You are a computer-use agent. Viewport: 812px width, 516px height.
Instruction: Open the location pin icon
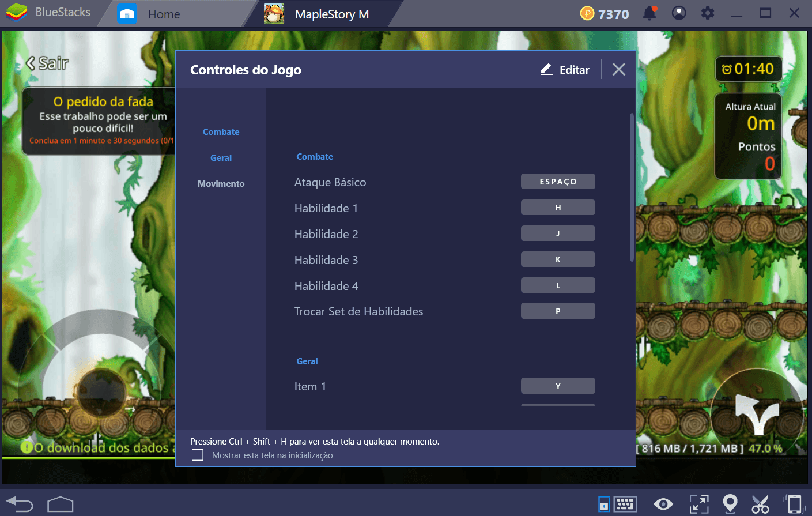[730, 504]
